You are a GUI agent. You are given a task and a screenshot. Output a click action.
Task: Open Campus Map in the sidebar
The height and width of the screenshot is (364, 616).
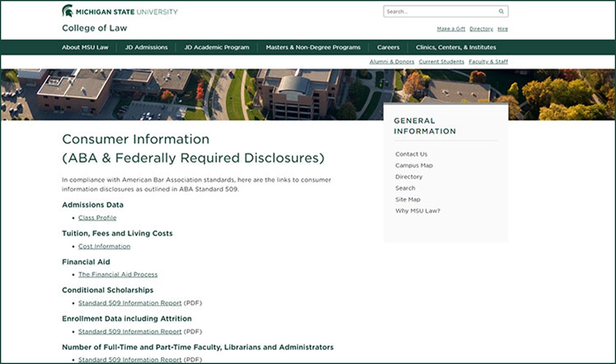[x=414, y=166]
